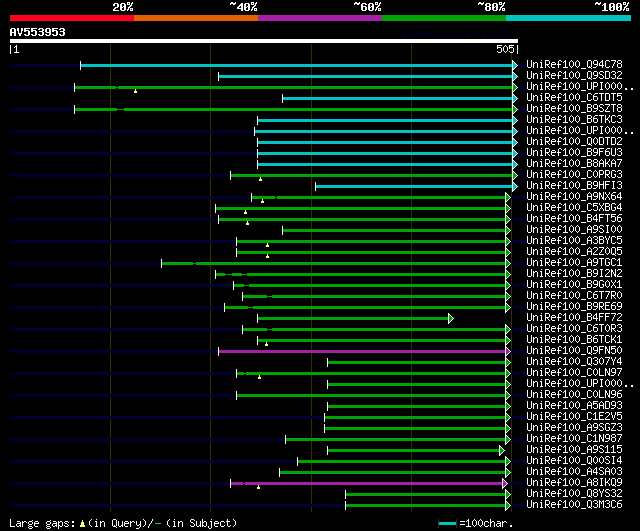Click the green ~80% legend segment
Viewport: 640px width, 531px height.
[x=444, y=18]
